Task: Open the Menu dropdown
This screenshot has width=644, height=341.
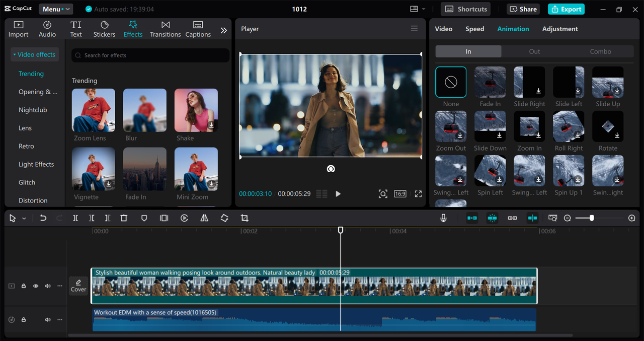Action: [55, 9]
